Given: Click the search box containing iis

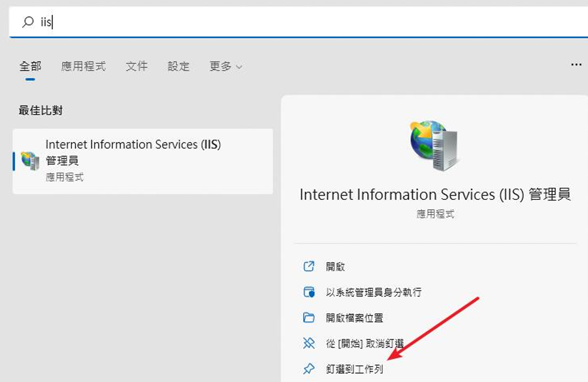Looking at the screenshot, I should coord(299,22).
